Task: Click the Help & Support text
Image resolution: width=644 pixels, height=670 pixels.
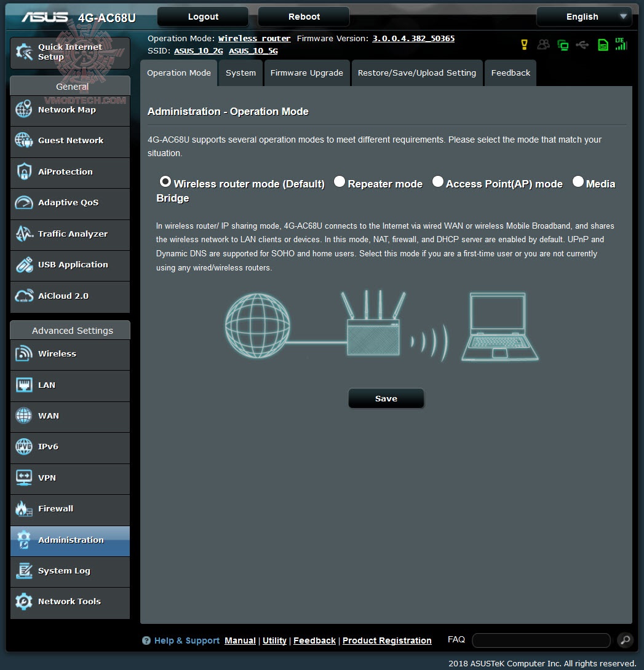Action: click(187, 640)
